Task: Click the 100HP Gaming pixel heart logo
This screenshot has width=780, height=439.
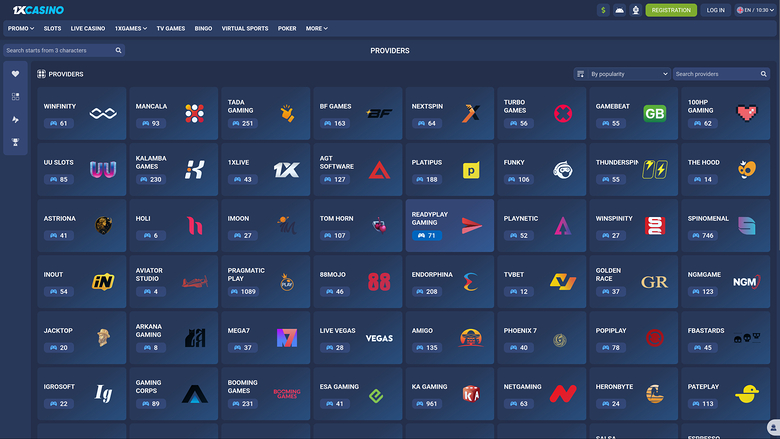Action: point(747,113)
